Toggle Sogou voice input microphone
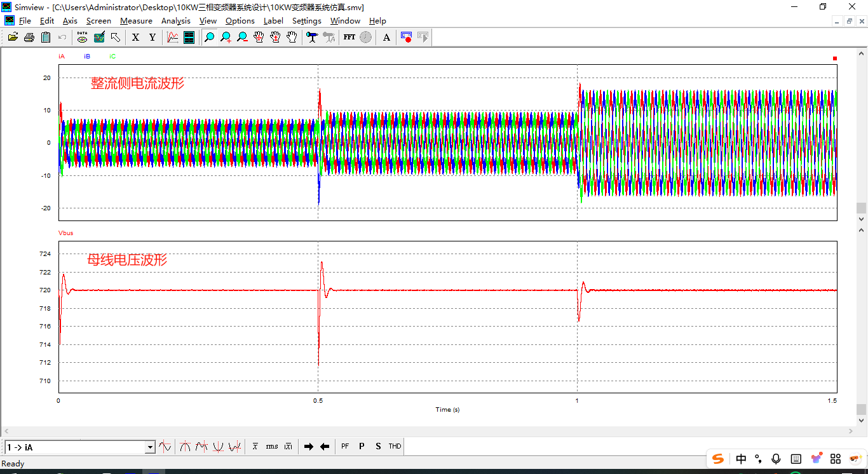Image resolution: width=868 pixels, height=474 pixels. [x=776, y=459]
